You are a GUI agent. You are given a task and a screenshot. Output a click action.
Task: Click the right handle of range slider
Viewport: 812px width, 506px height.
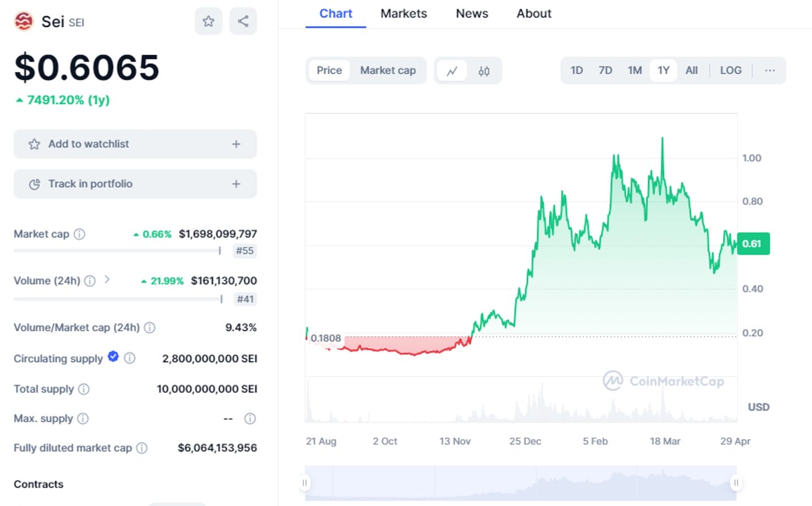click(736, 483)
